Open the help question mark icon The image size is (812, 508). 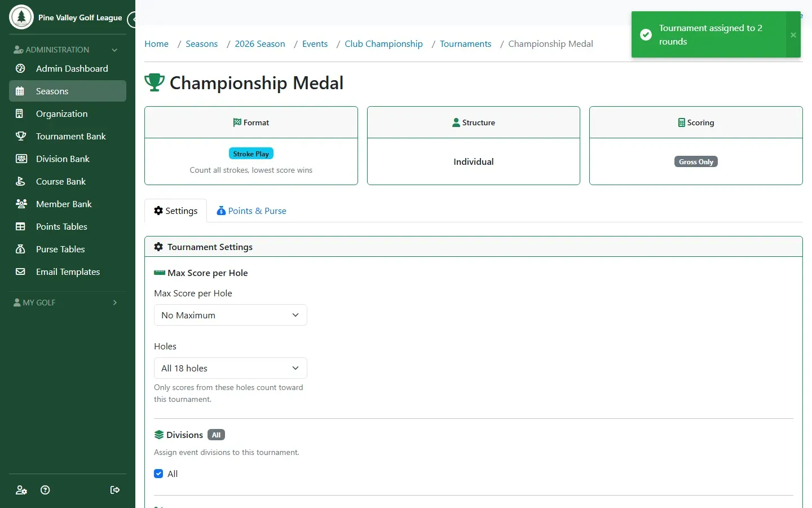46,490
